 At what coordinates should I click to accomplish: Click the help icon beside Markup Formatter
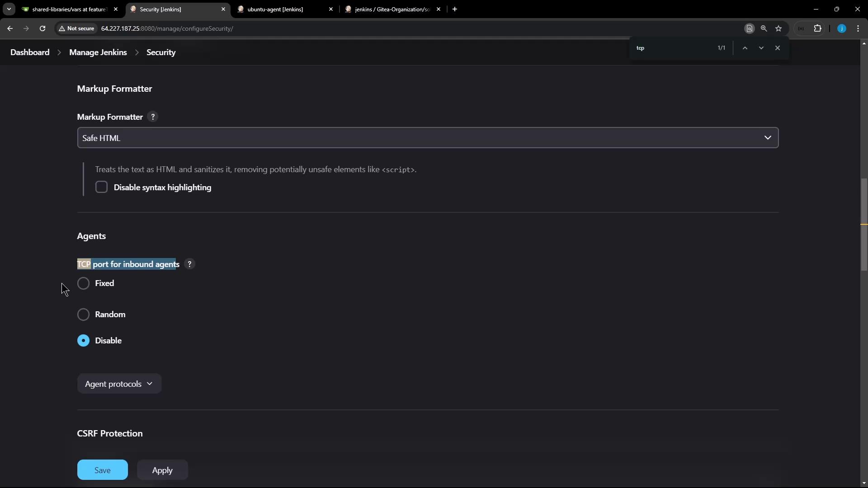(x=153, y=117)
